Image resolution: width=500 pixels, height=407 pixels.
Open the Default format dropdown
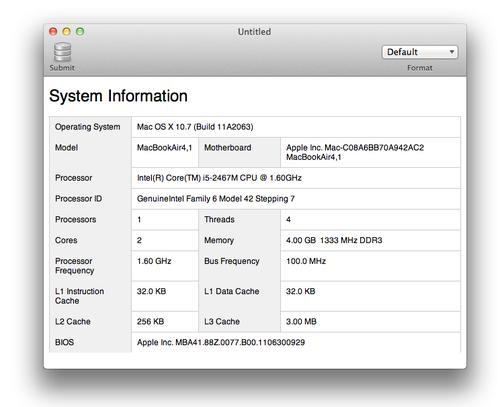[x=420, y=52]
